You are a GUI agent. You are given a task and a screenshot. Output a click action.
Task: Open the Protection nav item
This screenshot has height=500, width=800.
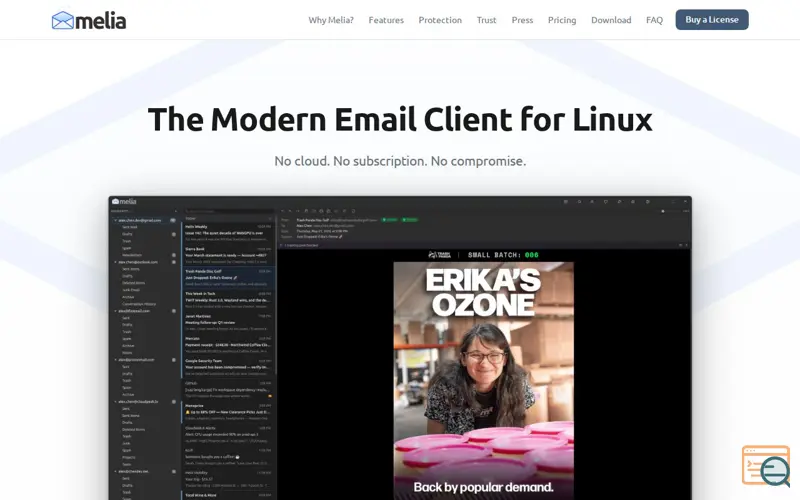[440, 20]
